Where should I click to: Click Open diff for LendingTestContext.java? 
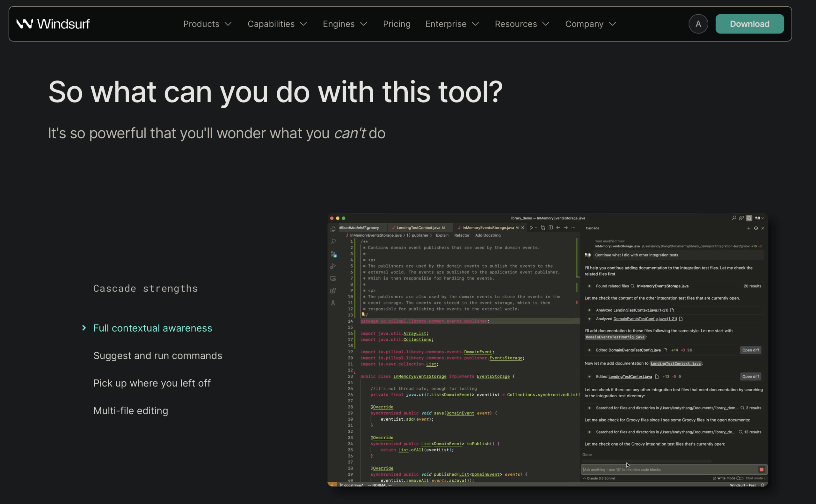click(750, 376)
